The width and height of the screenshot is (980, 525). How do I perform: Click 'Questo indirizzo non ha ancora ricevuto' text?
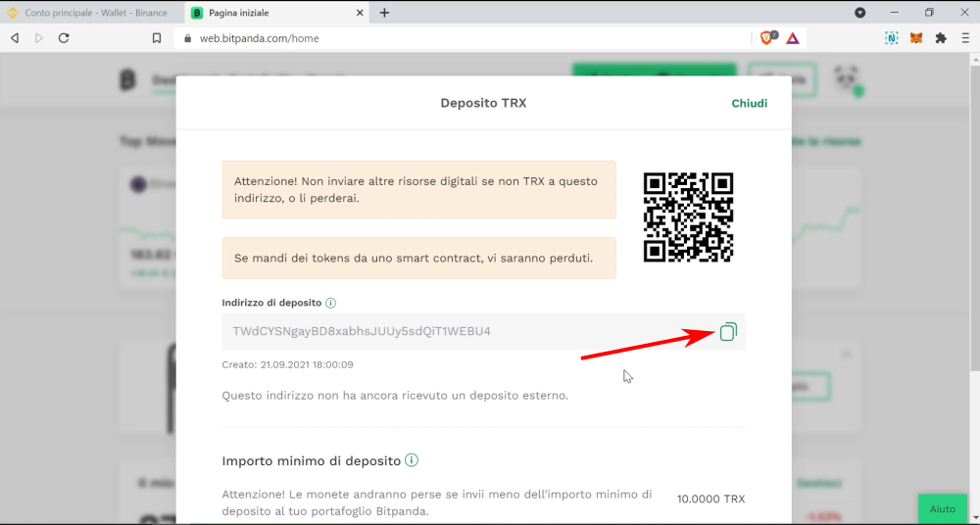pyautogui.click(x=395, y=396)
